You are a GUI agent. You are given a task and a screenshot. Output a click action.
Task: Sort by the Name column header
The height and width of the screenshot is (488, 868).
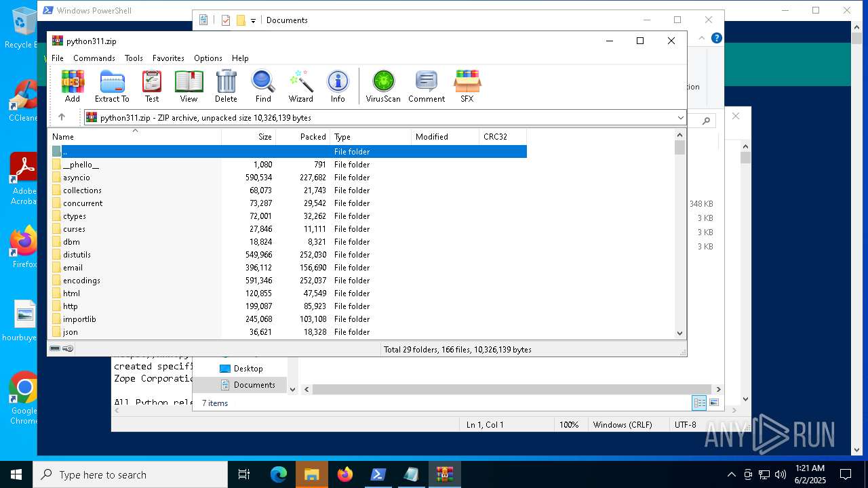point(134,136)
